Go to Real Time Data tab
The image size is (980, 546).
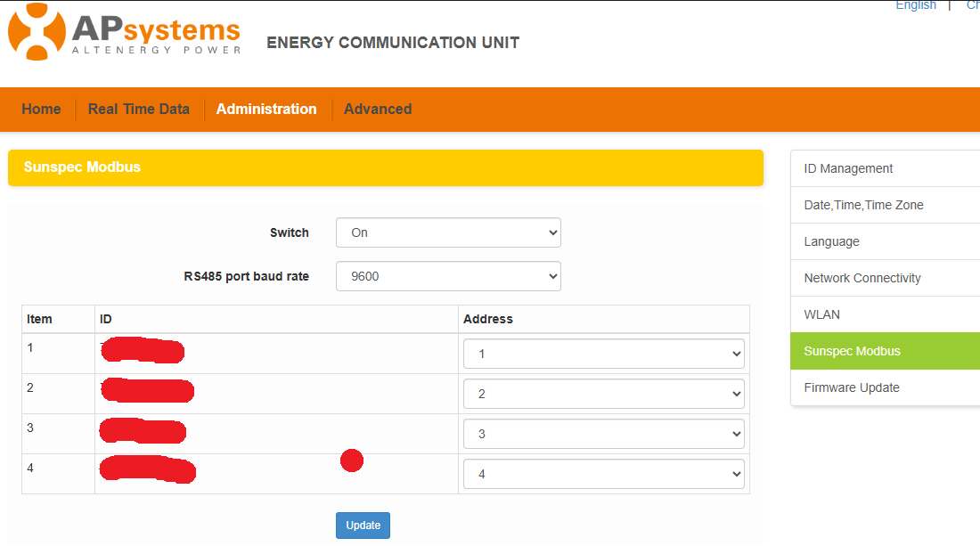click(x=139, y=109)
